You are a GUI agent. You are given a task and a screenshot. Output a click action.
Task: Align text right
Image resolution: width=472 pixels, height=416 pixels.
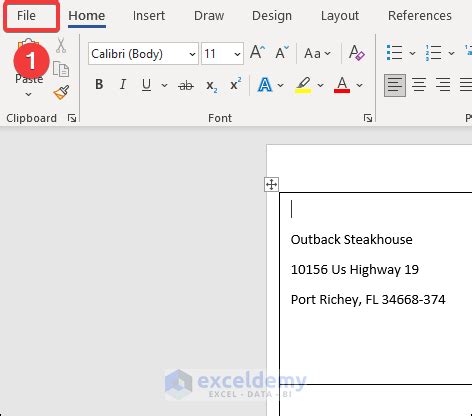(x=443, y=85)
